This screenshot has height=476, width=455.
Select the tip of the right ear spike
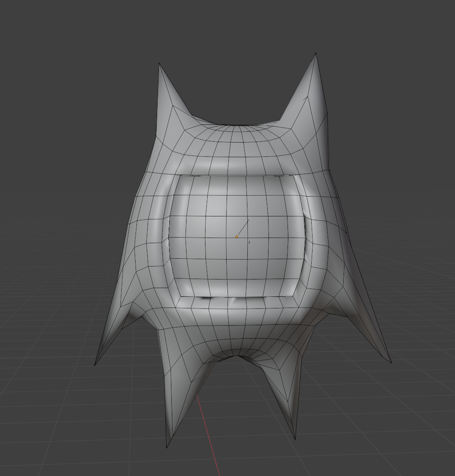(x=316, y=54)
